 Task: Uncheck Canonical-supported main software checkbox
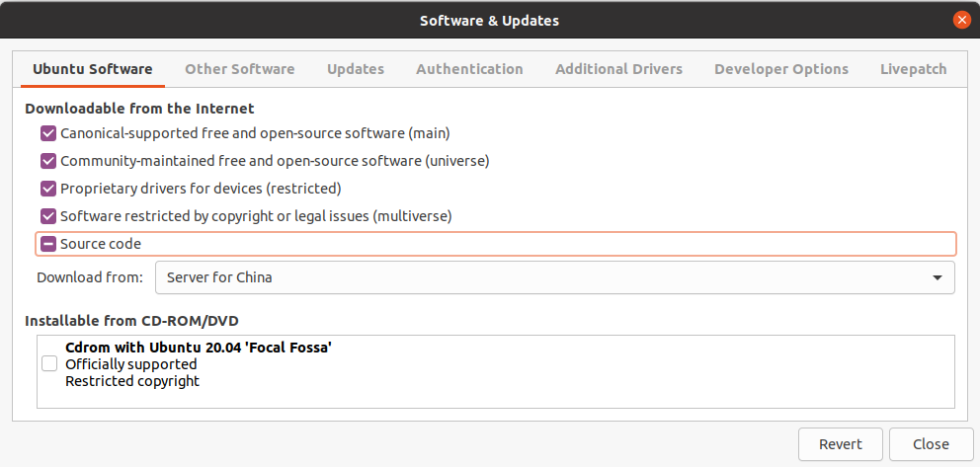(48, 132)
